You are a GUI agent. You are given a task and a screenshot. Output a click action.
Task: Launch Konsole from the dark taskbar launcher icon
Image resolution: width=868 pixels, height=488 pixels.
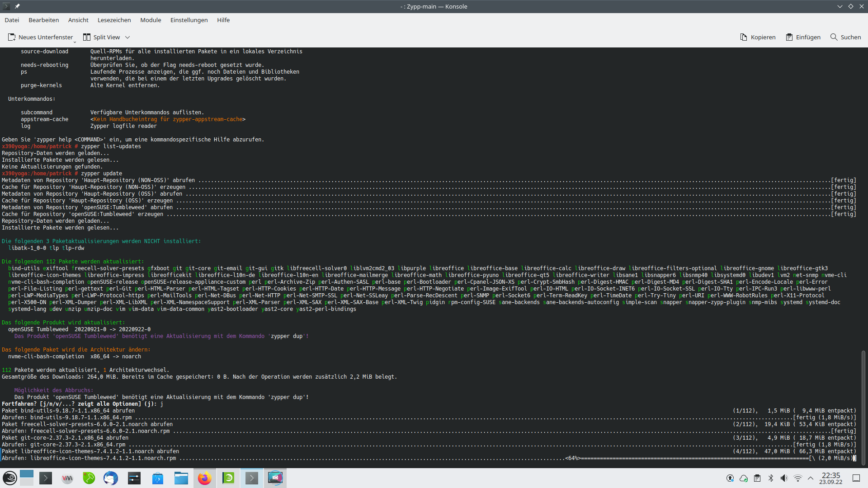(46, 478)
